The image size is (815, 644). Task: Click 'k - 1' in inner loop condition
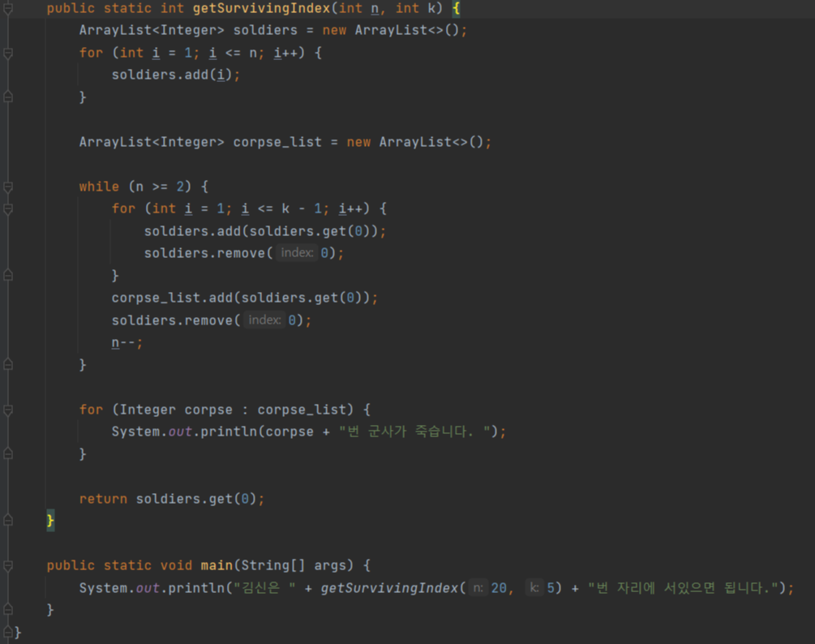click(x=302, y=209)
